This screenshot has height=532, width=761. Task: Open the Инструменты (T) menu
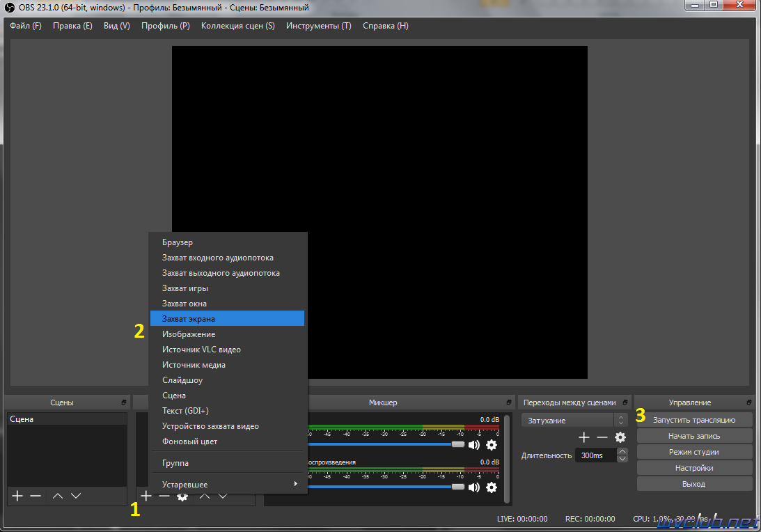318,26
